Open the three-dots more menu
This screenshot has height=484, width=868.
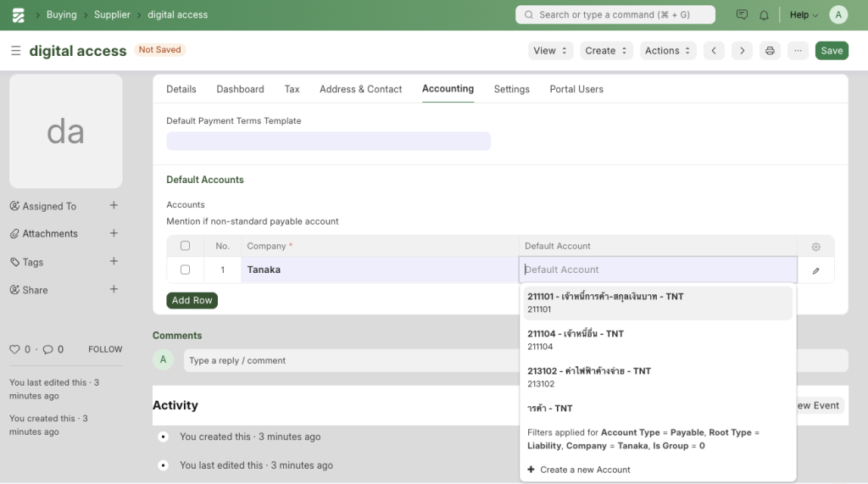click(x=798, y=51)
